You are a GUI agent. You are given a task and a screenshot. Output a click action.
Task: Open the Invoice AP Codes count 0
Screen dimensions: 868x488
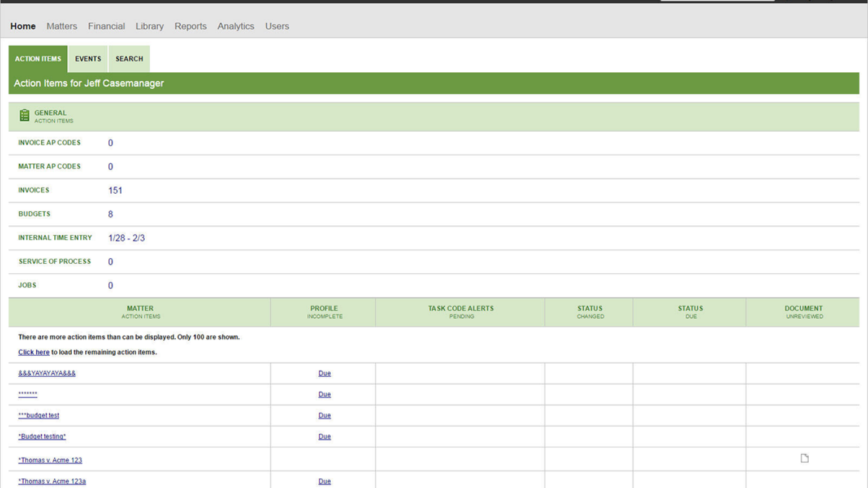(110, 143)
